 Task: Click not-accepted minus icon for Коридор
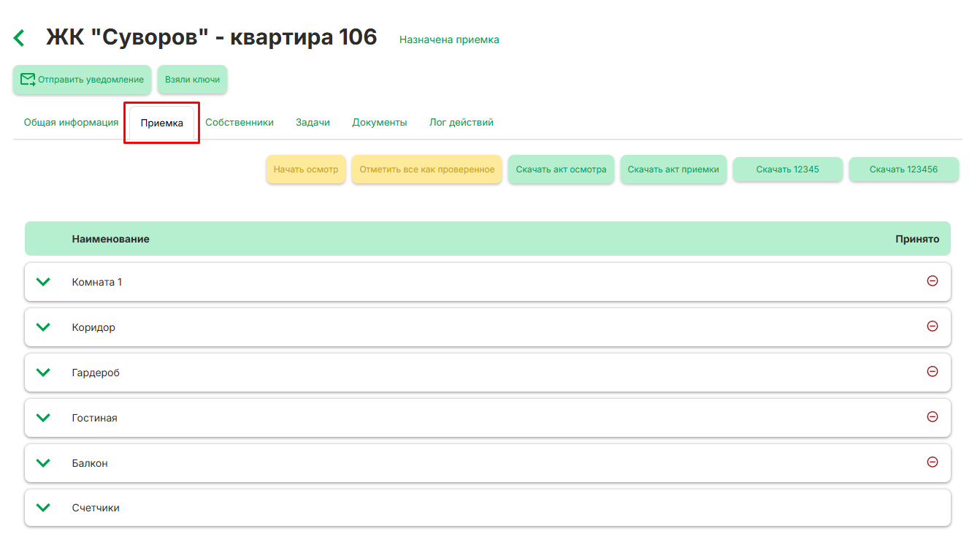(x=932, y=326)
